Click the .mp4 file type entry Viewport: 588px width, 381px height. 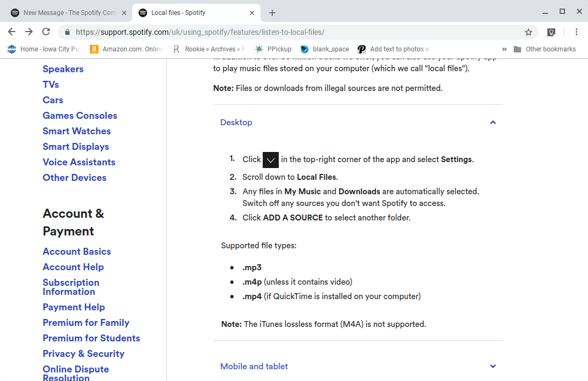pos(332,296)
